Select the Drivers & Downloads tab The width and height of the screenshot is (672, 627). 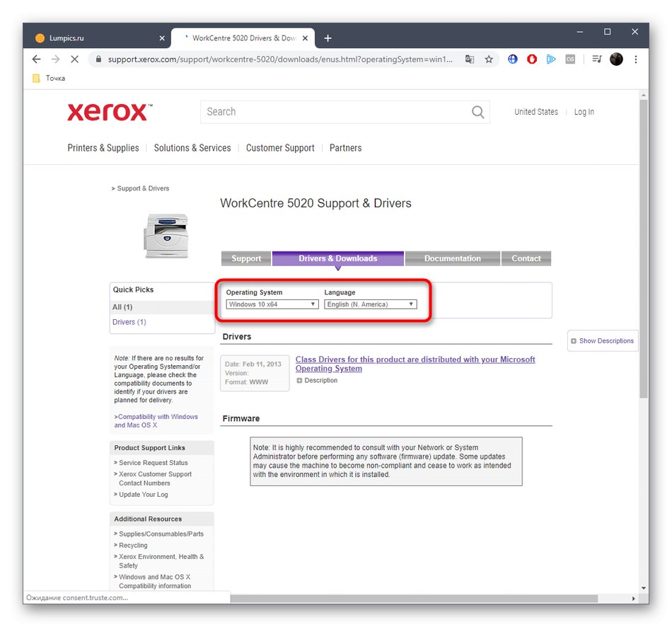(x=337, y=258)
